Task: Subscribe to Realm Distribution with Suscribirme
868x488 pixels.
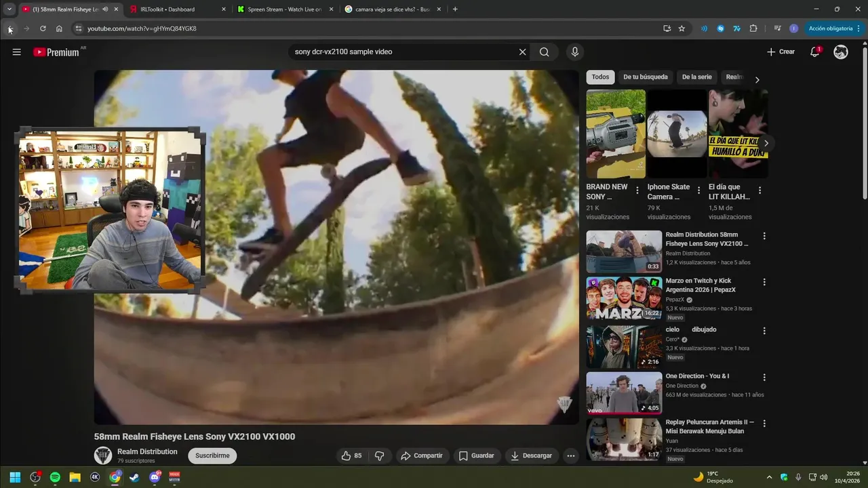Action: (x=212, y=455)
